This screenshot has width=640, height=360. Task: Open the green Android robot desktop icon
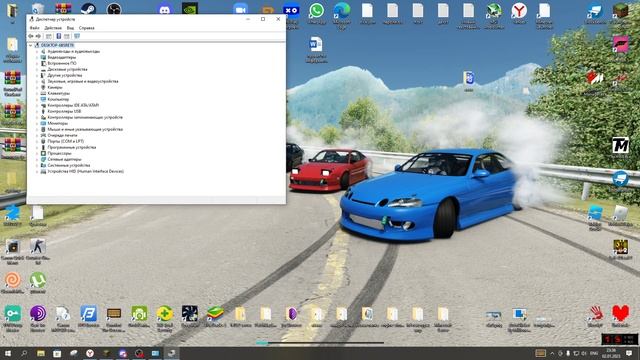coord(139,313)
